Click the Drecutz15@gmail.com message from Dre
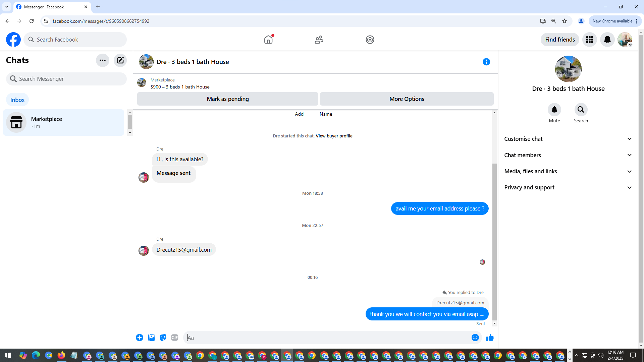Image resolution: width=644 pixels, height=362 pixels. coord(184,250)
